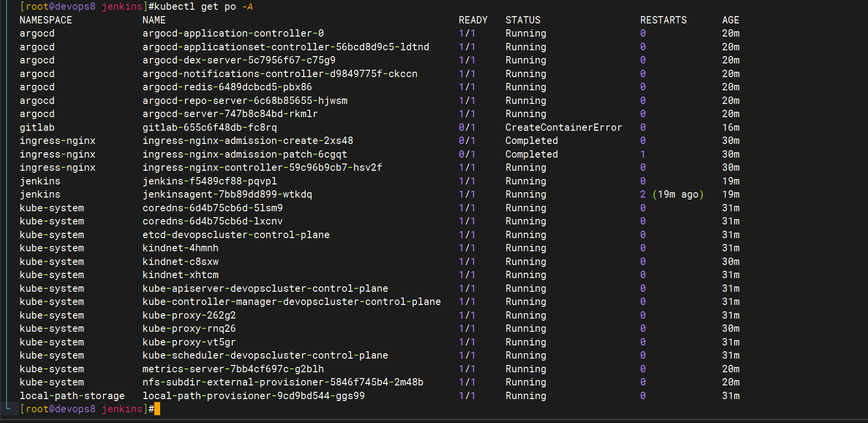Select the STATUS column header
This screenshot has width=868, height=423.
tap(523, 20)
